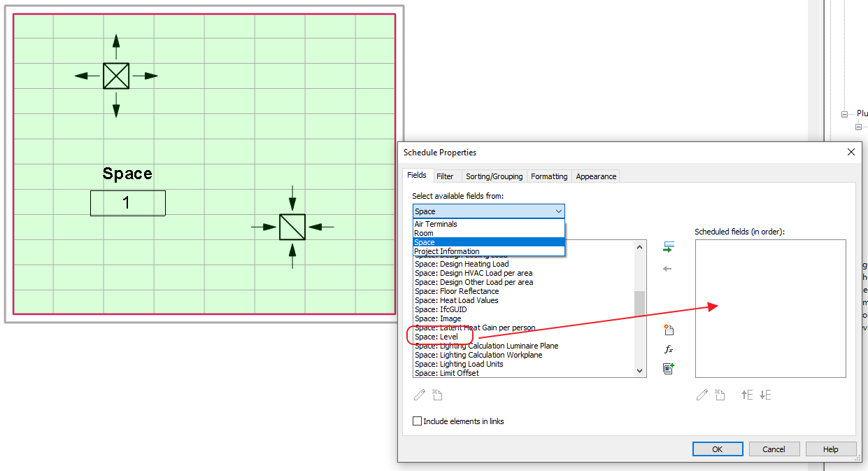868x471 pixels.
Task: Open the Calculated Value (fx) tool
Action: click(669, 349)
